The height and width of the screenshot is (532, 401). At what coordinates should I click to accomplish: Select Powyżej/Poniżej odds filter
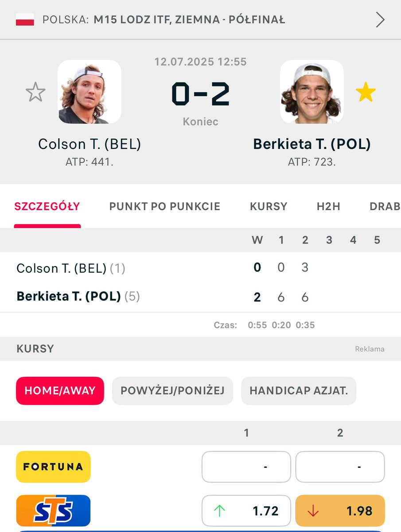click(x=172, y=391)
